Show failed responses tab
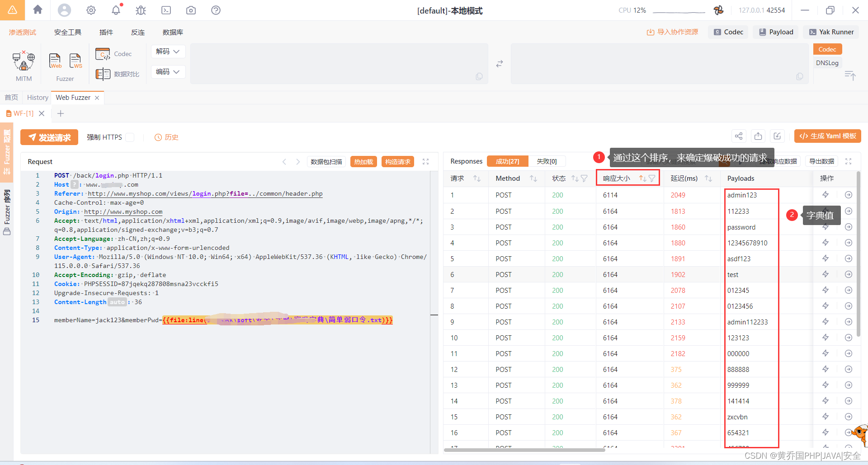 (x=547, y=161)
